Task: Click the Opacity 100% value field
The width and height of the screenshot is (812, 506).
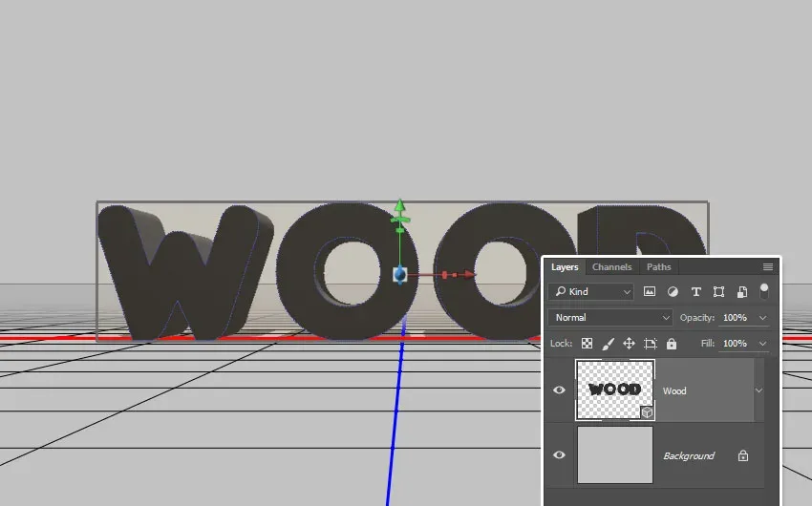Action: coord(736,318)
